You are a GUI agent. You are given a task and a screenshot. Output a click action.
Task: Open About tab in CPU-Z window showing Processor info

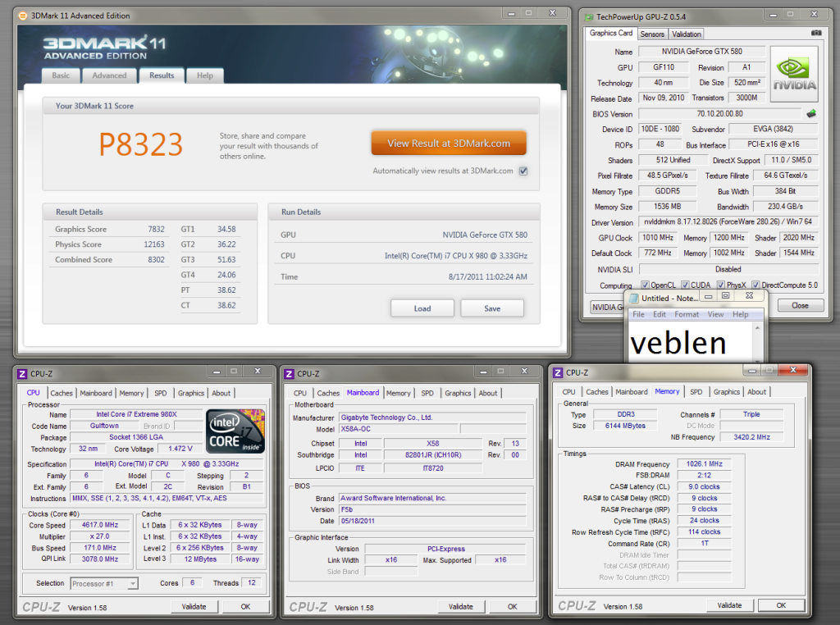pos(221,393)
